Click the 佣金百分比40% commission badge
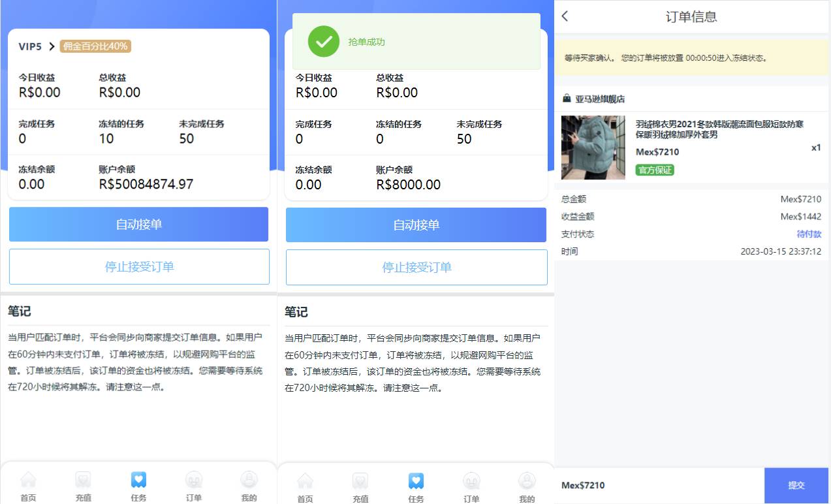 95,46
